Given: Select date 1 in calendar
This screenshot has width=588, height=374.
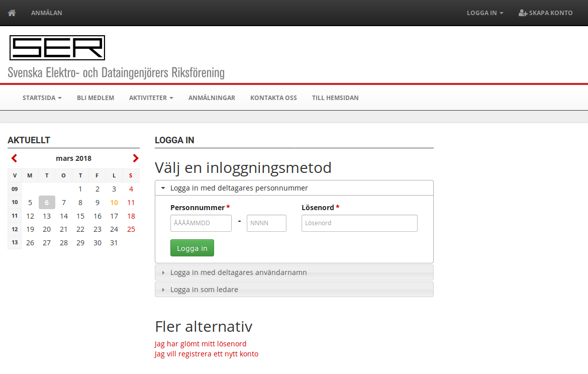Looking at the screenshot, I should (x=80, y=189).
